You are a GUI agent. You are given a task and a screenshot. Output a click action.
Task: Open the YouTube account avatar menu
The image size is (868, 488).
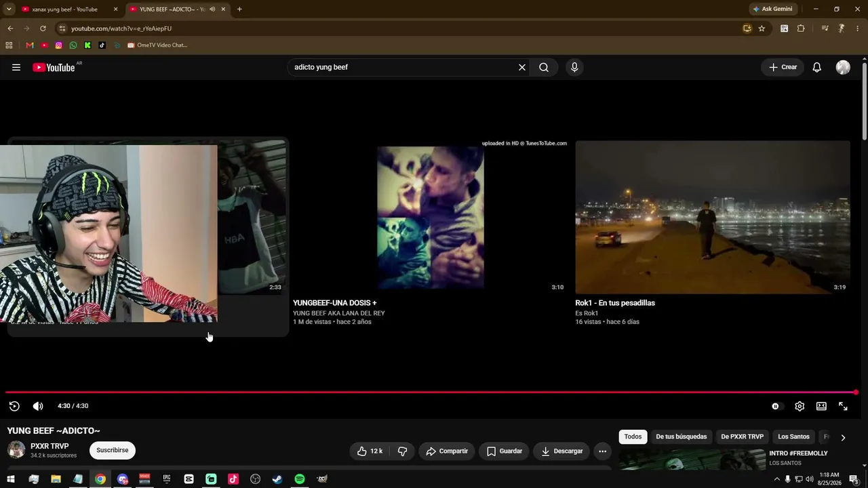[843, 67]
